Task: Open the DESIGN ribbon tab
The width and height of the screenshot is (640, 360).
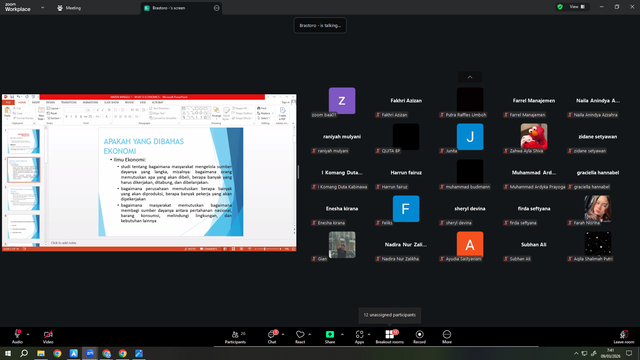Action: 50,102
